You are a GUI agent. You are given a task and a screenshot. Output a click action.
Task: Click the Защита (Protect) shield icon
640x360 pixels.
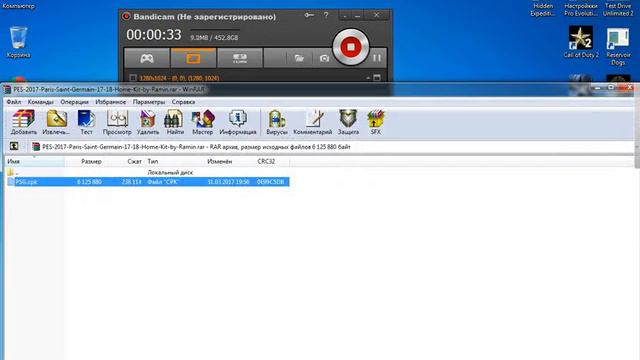pyautogui.click(x=348, y=122)
